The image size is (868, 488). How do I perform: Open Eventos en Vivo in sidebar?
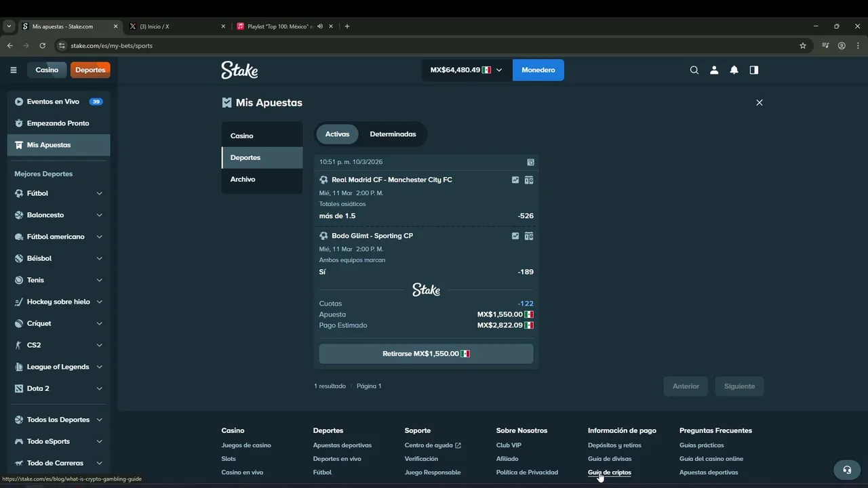point(58,102)
